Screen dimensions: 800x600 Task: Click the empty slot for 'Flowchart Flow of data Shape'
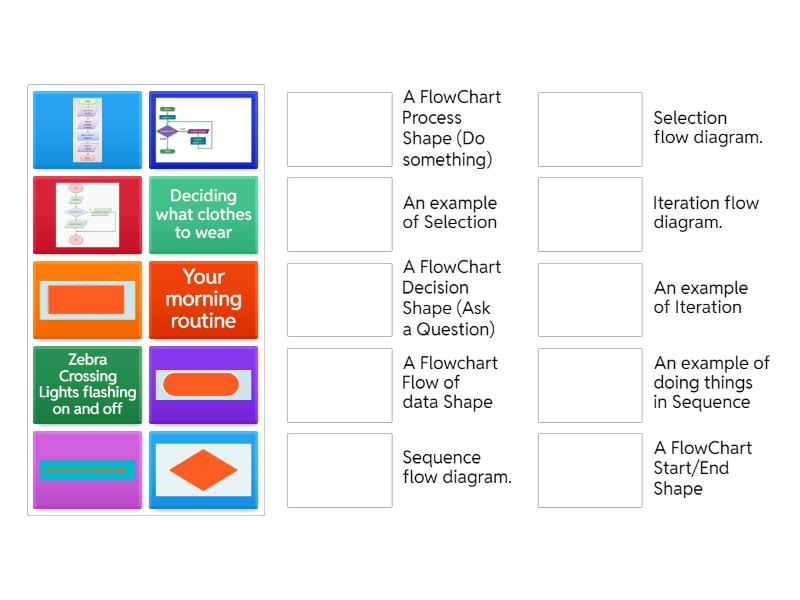tap(340, 385)
